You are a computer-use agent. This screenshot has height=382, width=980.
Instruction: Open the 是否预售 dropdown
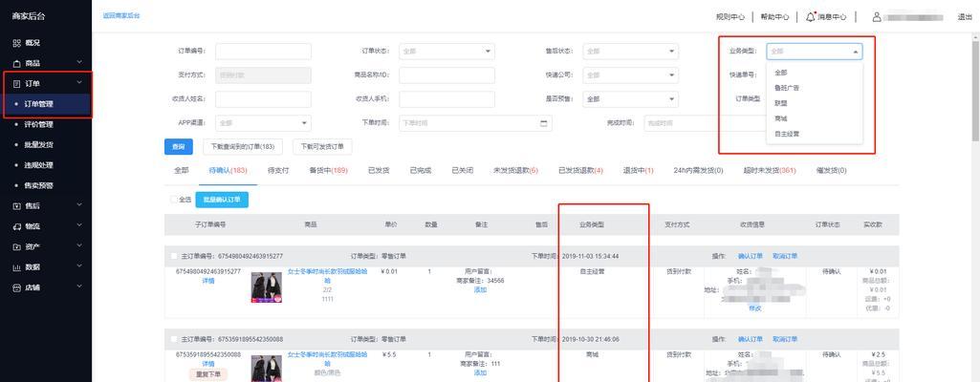click(631, 98)
